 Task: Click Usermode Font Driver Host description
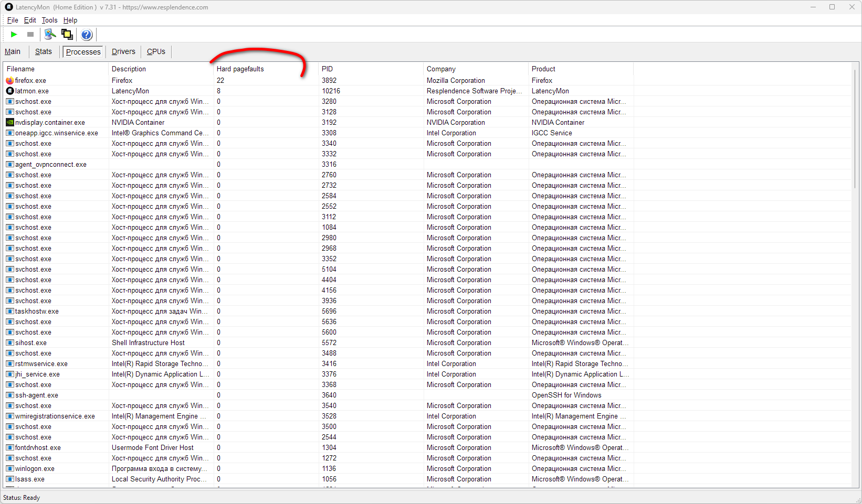point(152,448)
